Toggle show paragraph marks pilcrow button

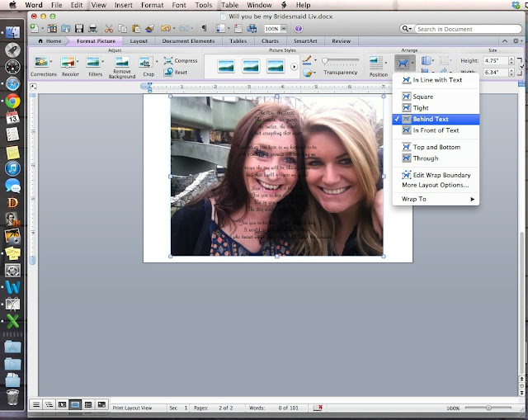click(x=204, y=28)
